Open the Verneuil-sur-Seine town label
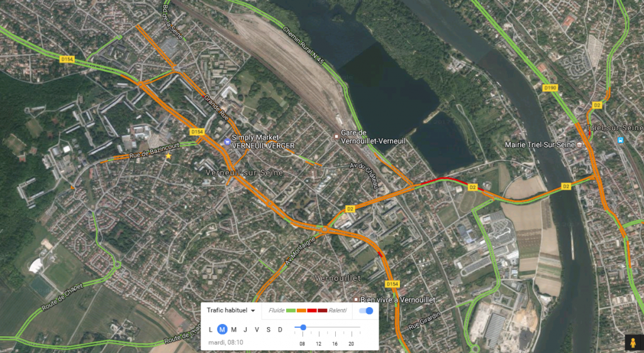The width and height of the screenshot is (644, 353). tap(244, 172)
